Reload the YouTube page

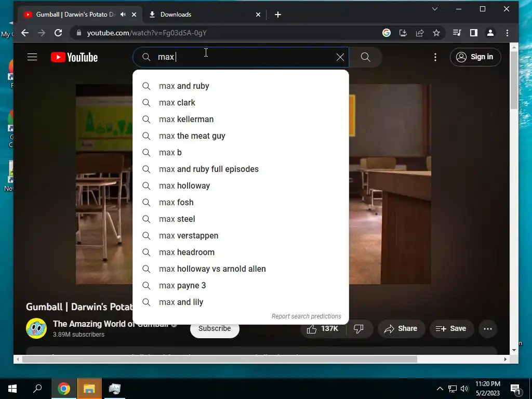[x=58, y=33]
